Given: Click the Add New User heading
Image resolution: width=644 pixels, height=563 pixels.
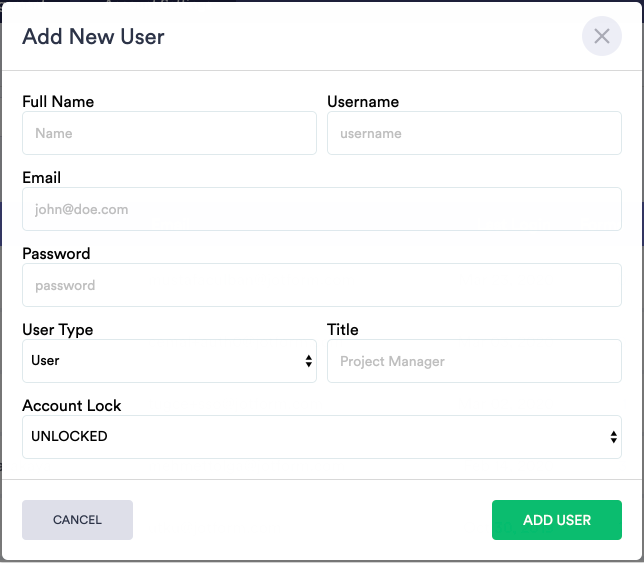Looking at the screenshot, I should click(93, 37).
